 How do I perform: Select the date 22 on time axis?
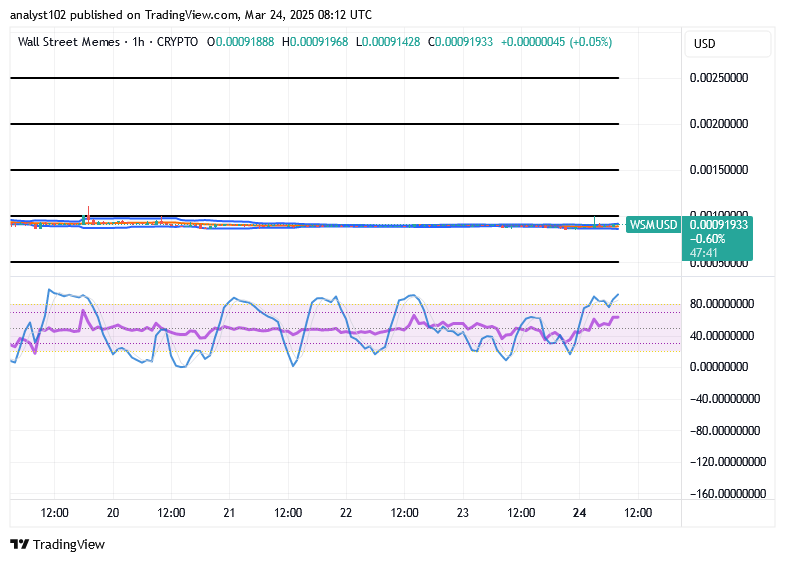[346, 512]
